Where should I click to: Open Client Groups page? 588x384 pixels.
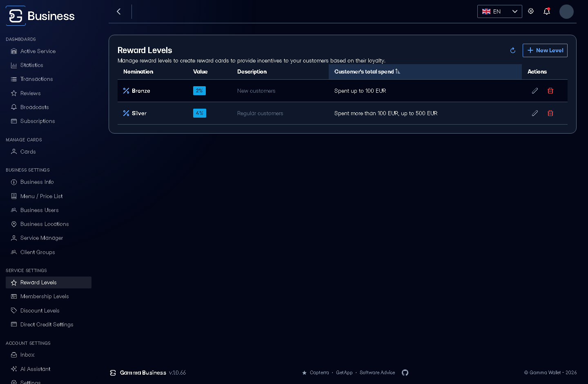49,252
